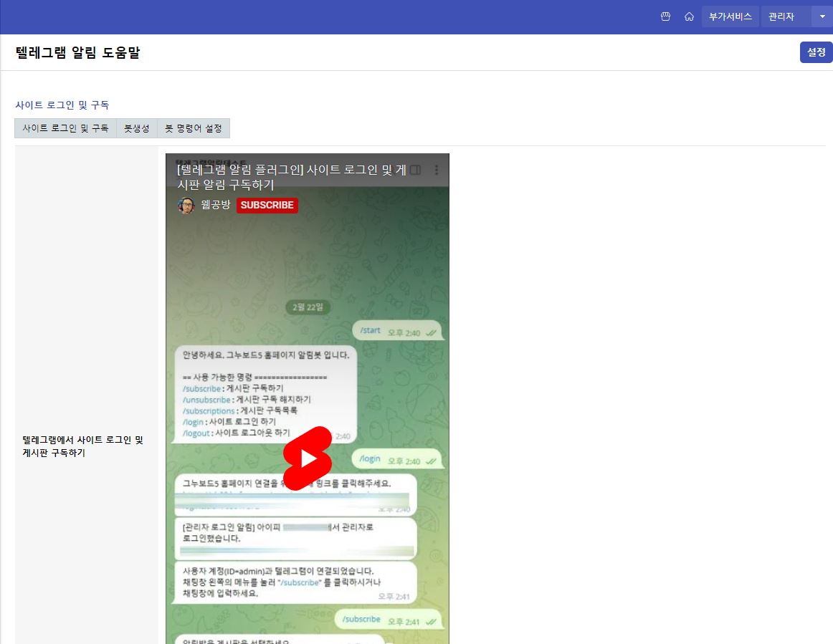
Task: Click the YouTube play button overlay
Action: point(308,458)
